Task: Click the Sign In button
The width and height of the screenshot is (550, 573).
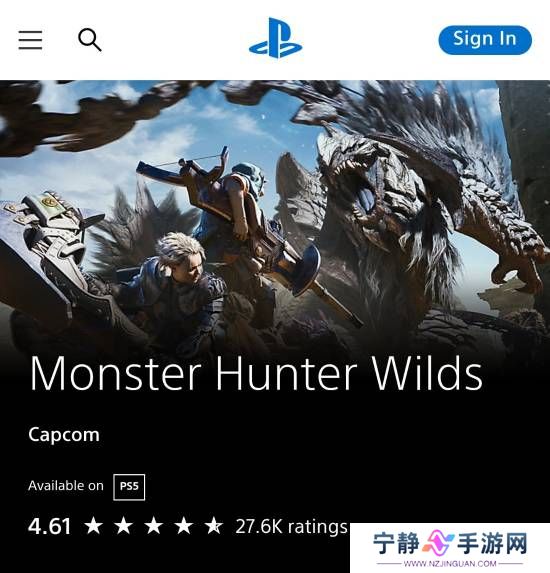Action: tap(485, 40)
